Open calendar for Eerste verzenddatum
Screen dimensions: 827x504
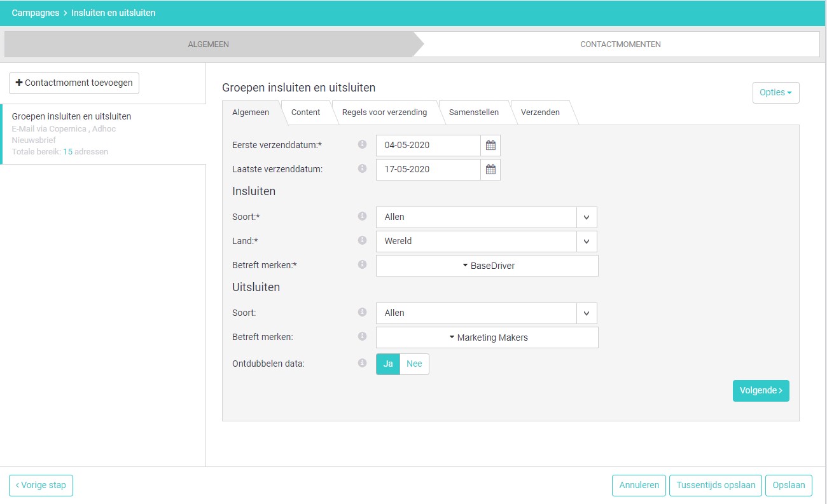[490, 145]
